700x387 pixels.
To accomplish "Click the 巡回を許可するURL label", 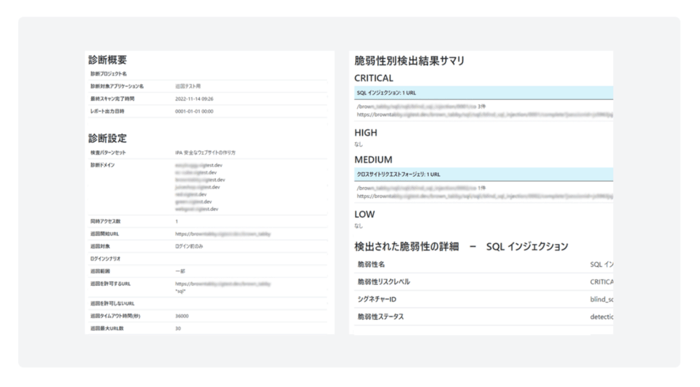I will (110, 284).
